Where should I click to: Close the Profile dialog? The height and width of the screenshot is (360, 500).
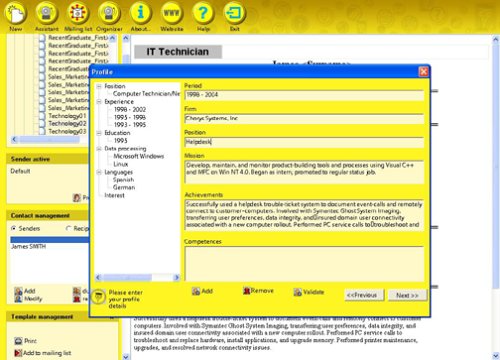pos(423,72)
